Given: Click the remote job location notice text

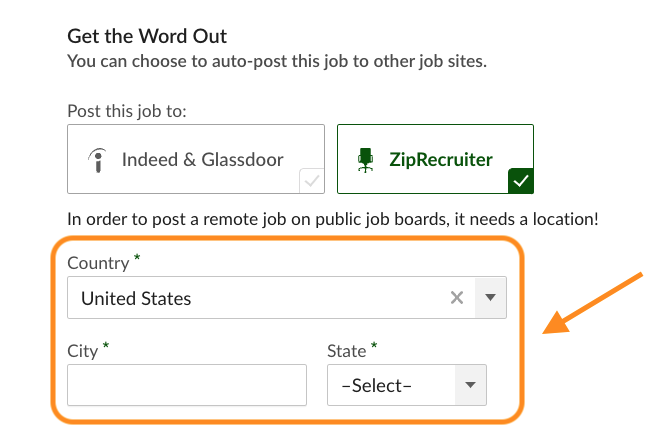Looking at the screenshot, I should point(333,219).
